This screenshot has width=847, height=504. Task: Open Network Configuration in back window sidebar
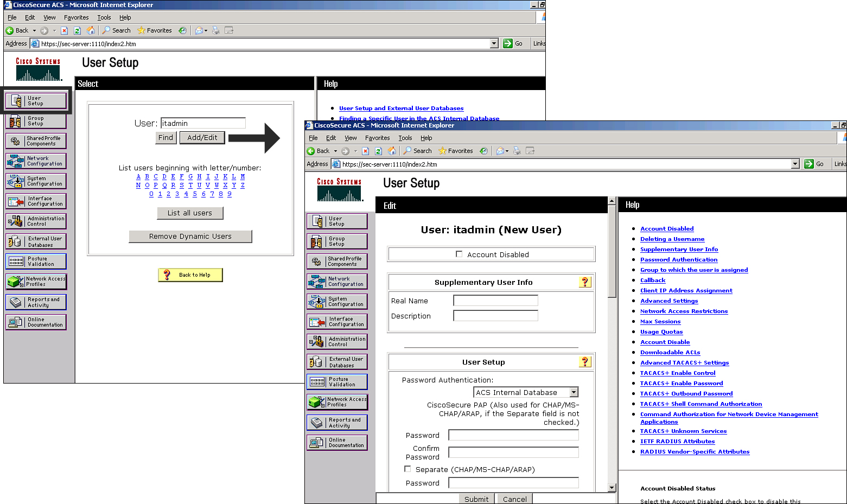(36, 161)
